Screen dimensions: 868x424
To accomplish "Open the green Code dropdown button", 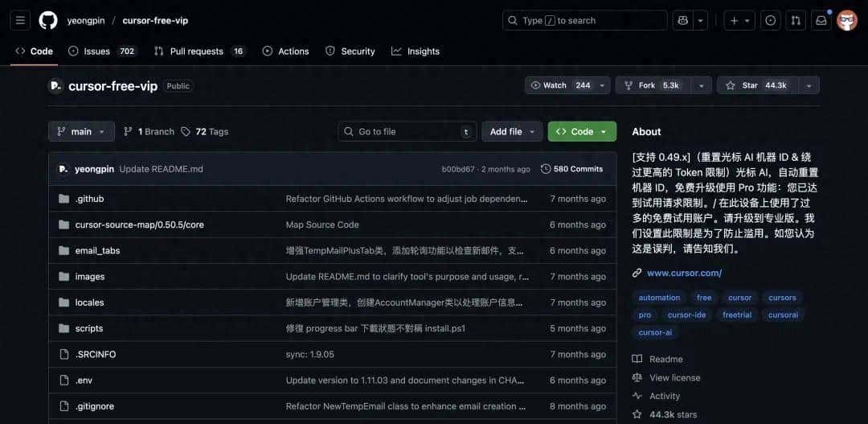I will pos(582,131).
